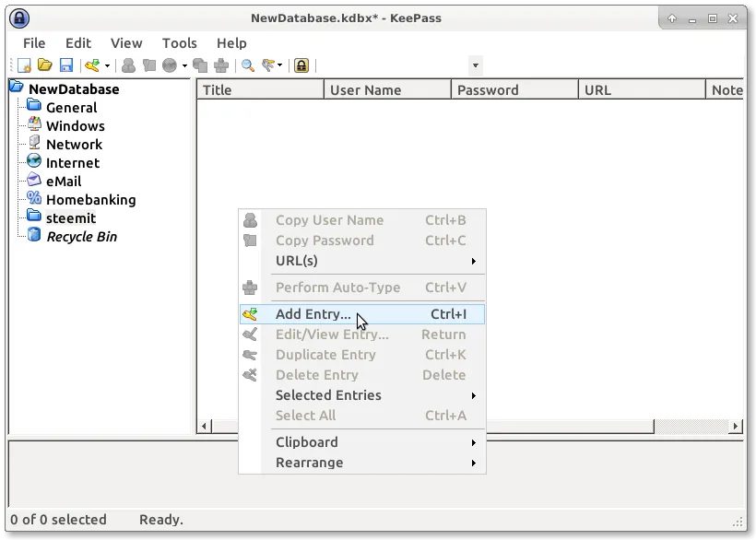Screen dimensions: 756x540
Task: Click the Title column header
Action: click(x=260, y=90)
